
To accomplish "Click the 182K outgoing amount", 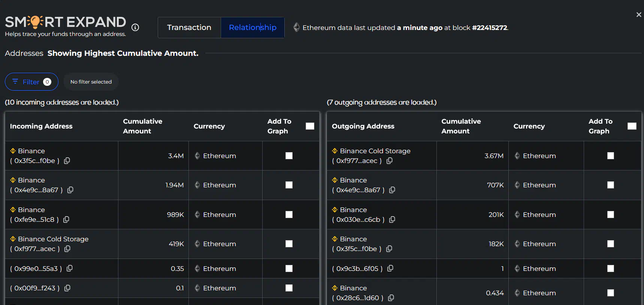I will tap(496, 244).
